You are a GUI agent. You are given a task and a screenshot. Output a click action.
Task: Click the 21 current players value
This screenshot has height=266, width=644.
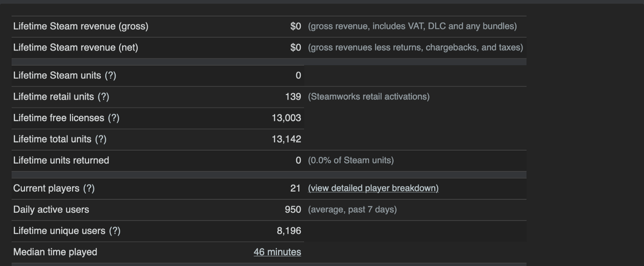coord(295,188)
